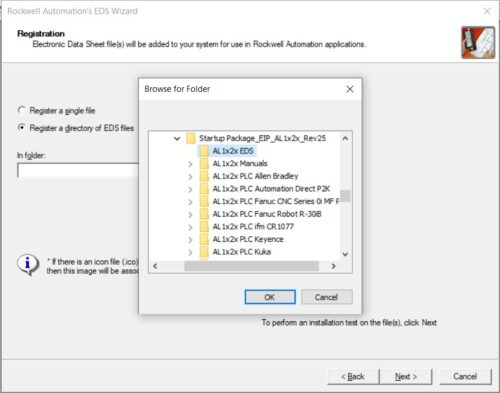
Task: Click the PLC Fanuc CNC Series folder icon
Action: tap(204, 202)
